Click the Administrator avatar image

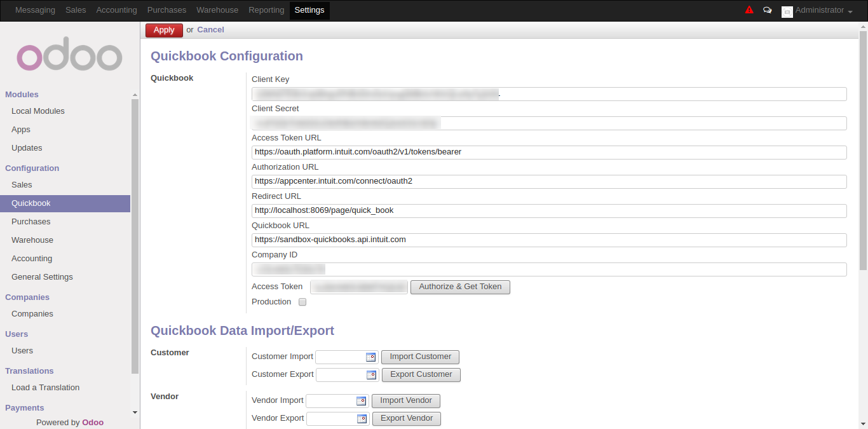point(787,11)
